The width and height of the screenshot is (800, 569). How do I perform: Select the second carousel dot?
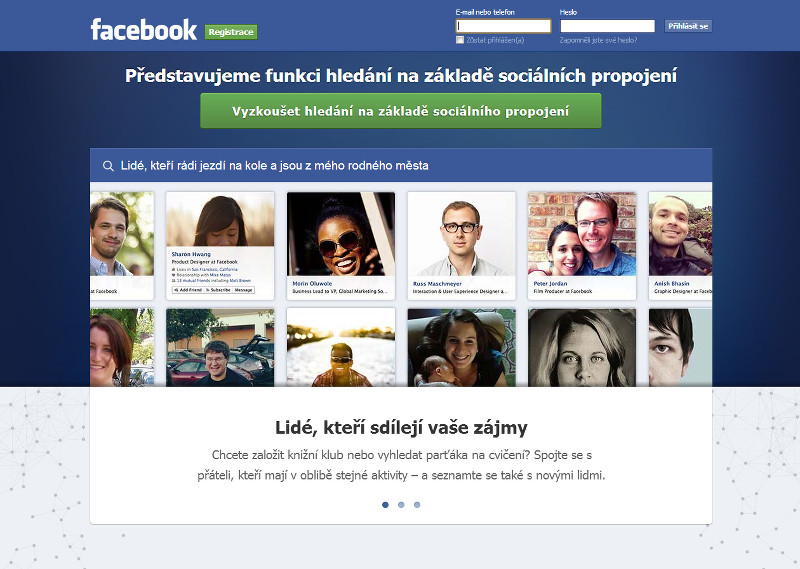(x=401, y=505)
